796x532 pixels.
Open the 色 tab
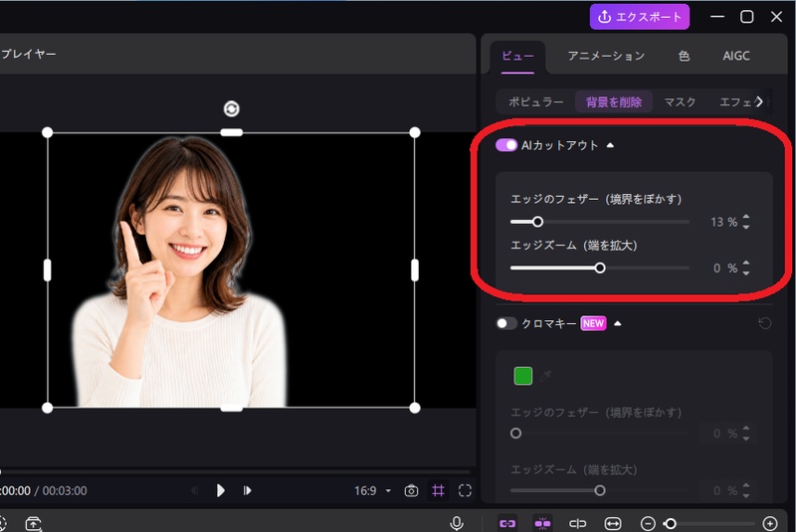pos(684,56)
